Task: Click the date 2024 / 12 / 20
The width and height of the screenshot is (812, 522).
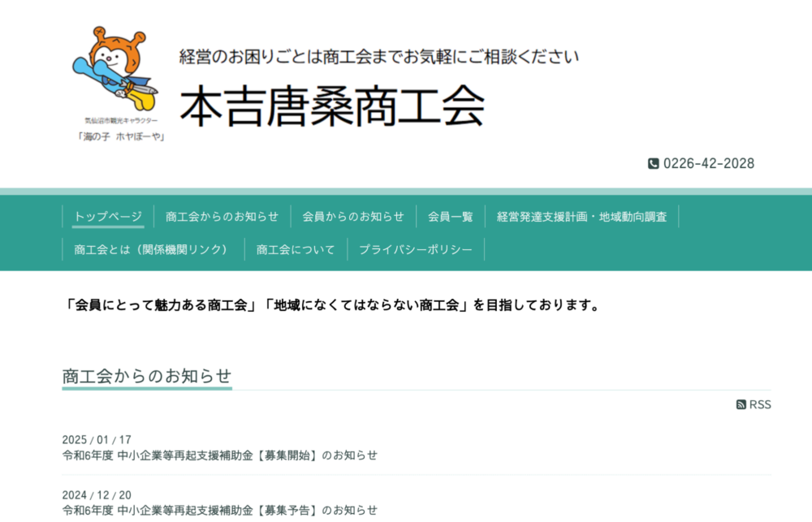Action: pyautogui.click(x=97, y=495)
